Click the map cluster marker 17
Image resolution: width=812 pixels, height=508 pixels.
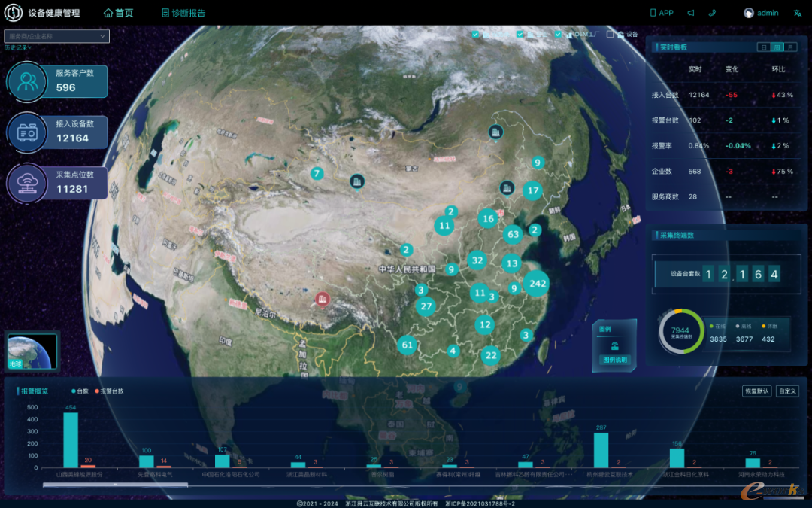pyautogui.click(x=533, y=190)
